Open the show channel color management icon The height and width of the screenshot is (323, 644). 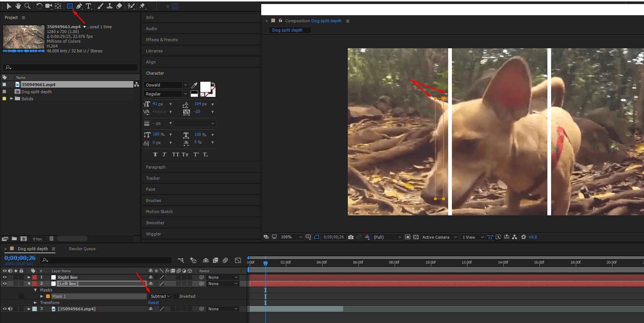pos(367,237)
